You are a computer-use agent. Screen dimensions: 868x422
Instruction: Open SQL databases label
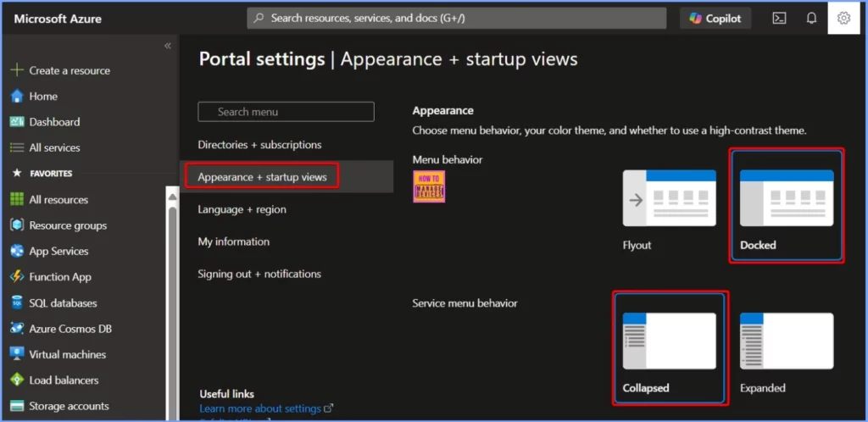click(63, 303)
